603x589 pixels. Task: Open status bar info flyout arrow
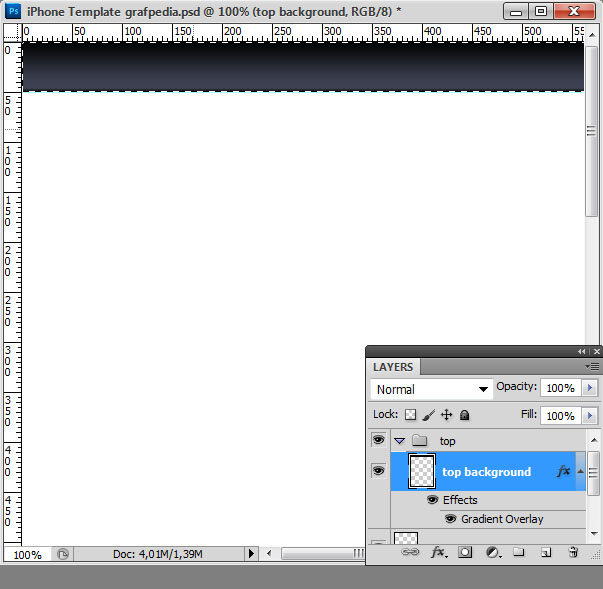pos(251,554)
